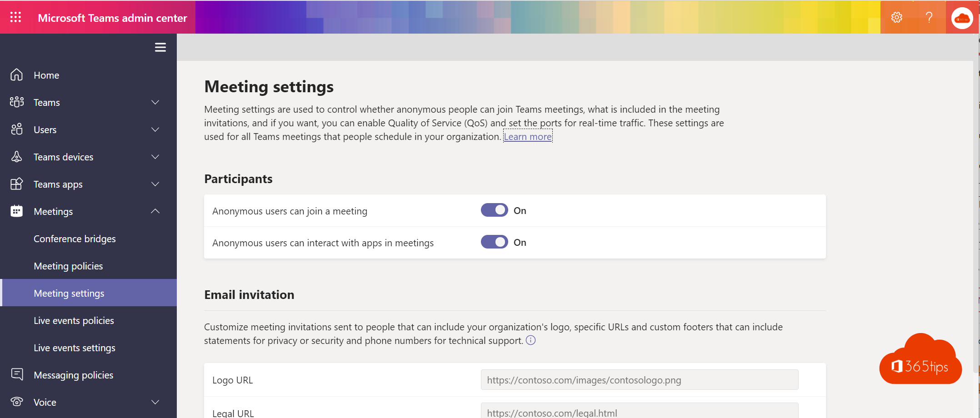
Task: Click the Messaging policies icon
Action: point(17,374)
